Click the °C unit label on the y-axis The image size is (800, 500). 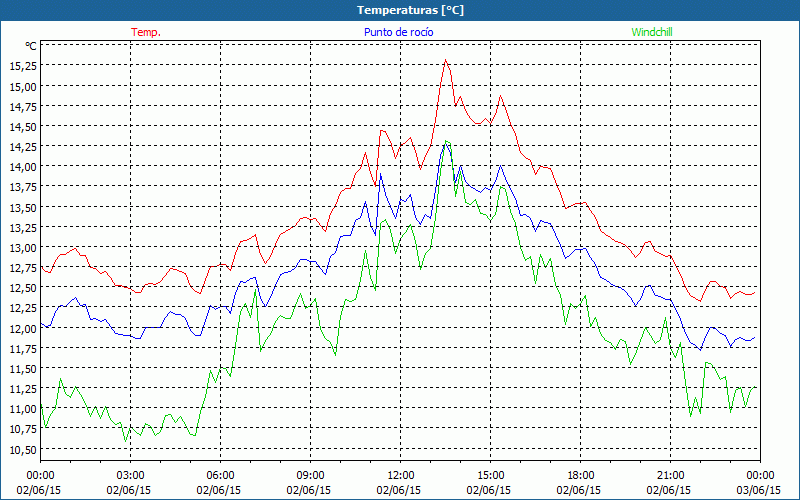point(31,46)
